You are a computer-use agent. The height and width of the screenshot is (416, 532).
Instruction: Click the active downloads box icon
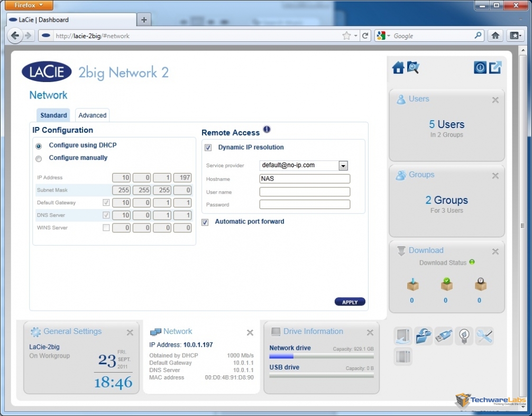pos(412,285)
